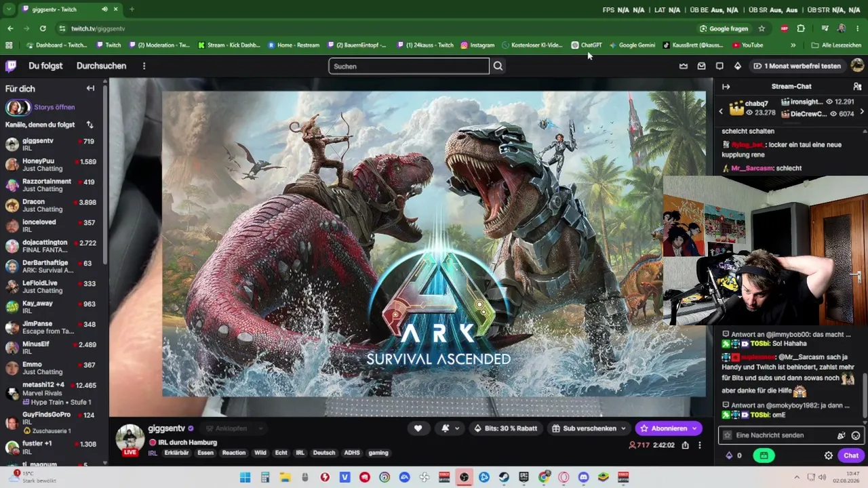
Task: Open the Chrome tab search dropdown
Action: (9, 9)
